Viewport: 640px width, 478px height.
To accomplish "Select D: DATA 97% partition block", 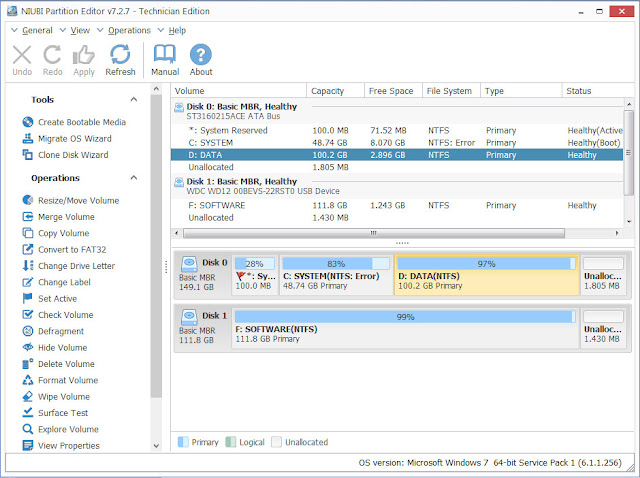I will pos(487,274).
